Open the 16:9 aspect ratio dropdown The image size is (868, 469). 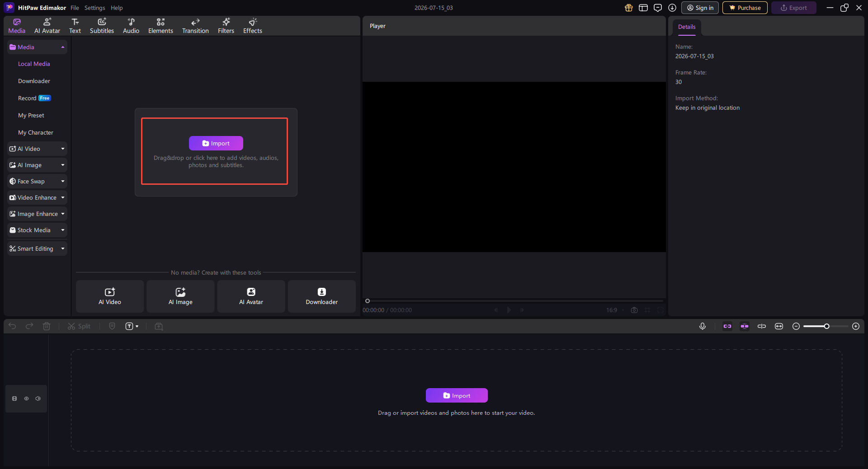tap(615, 310)
